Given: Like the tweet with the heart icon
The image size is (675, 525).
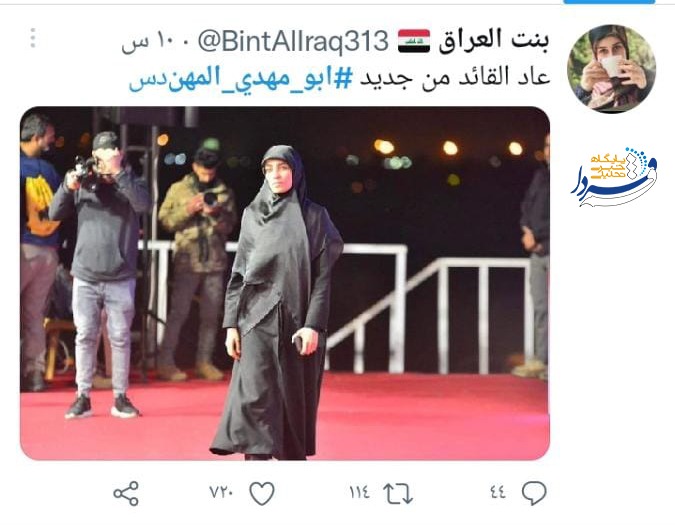Looking at the screenshot, I should 262,493.
